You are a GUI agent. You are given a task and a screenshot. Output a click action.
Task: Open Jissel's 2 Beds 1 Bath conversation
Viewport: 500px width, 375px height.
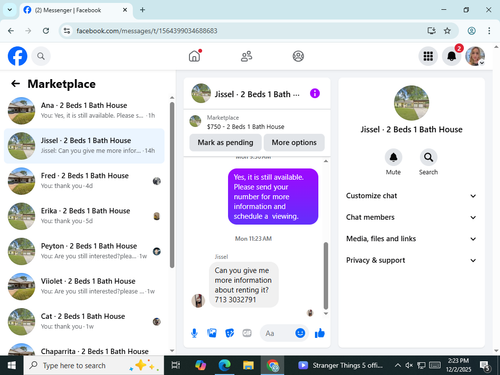click(84, 146)
